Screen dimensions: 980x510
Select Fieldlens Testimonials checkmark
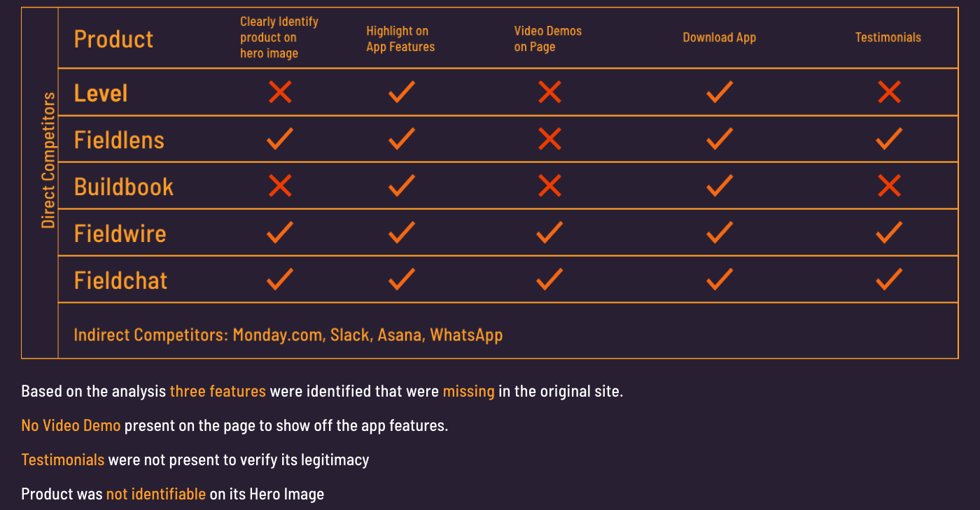[x=889, y=139]
